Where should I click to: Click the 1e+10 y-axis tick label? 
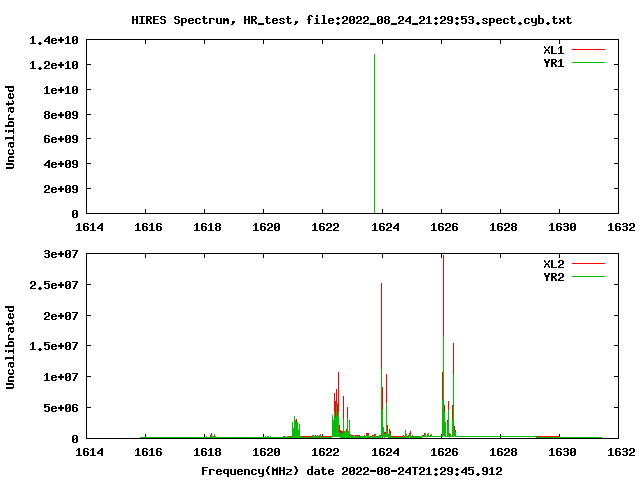[x=61, y=90]
